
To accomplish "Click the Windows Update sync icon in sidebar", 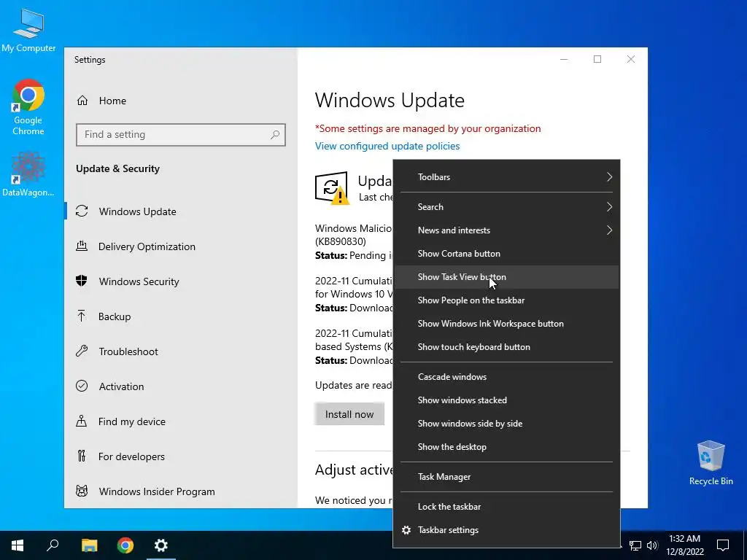I will coord(82,211).
